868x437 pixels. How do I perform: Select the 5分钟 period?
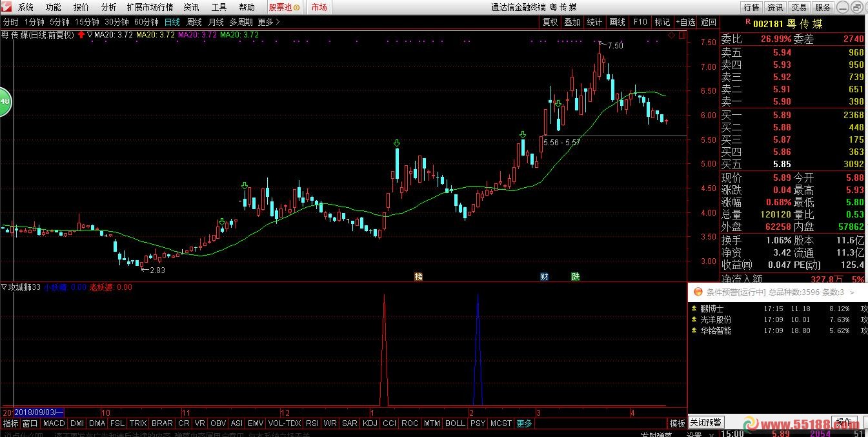point(59,22)
